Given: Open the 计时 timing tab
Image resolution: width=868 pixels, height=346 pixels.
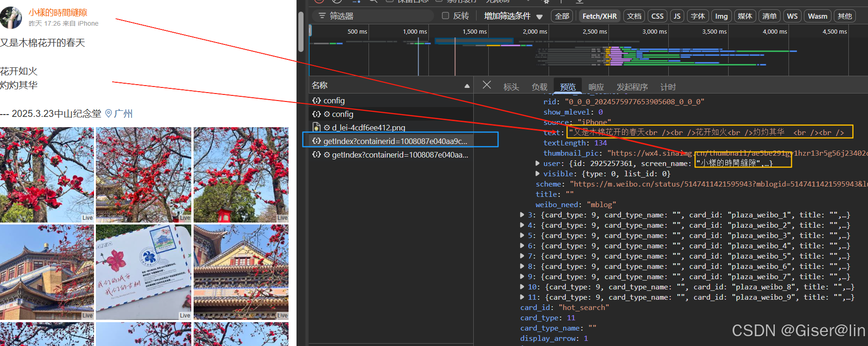Looking at the screenshot, I should tap(668, 87).
